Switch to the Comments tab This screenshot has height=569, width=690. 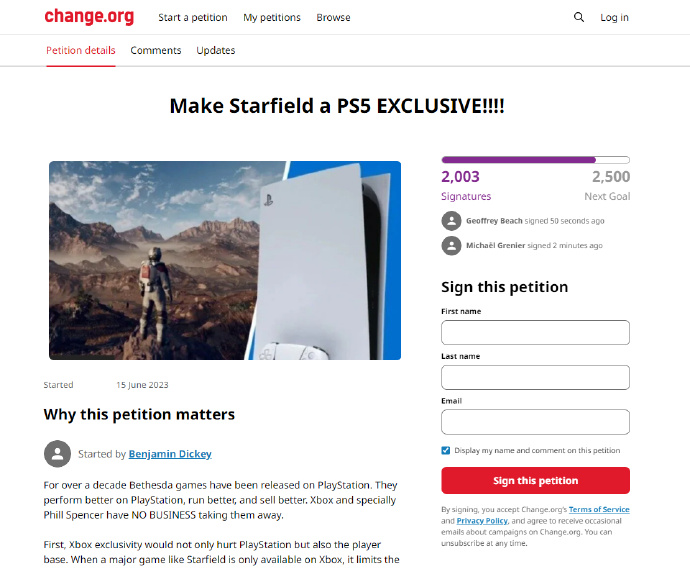tap(156, 51)
